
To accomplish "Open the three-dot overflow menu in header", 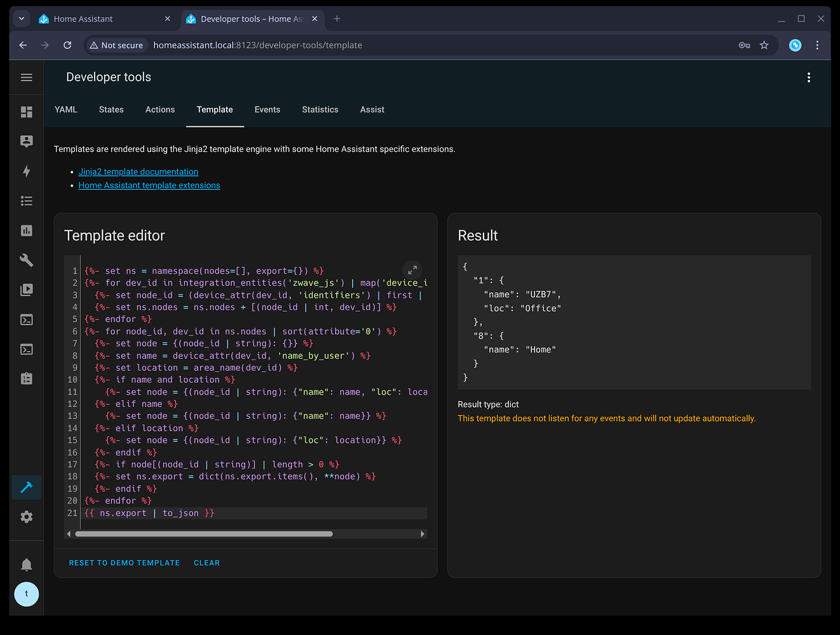I will click(808, 77).
